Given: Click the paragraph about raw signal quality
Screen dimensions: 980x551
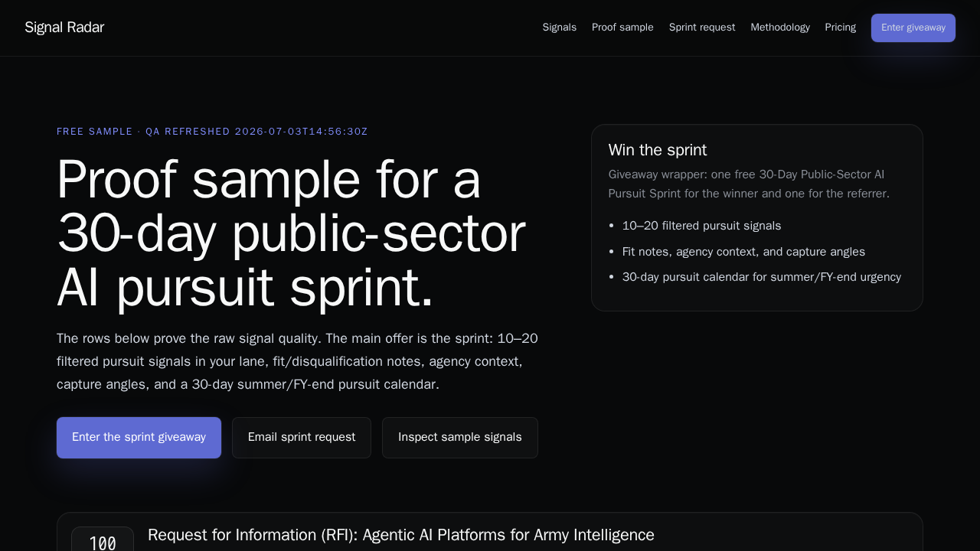Looking at the screenshot, I should [x=297, y=361].
